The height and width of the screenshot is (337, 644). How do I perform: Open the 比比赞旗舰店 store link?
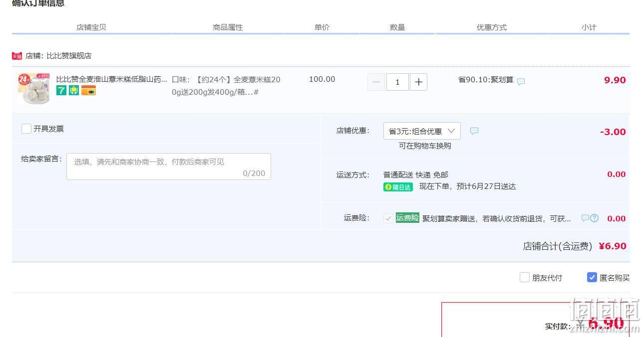click(x=69, y=56)
